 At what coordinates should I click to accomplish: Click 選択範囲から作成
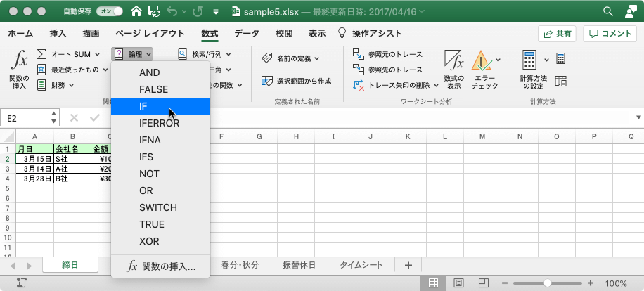point(296,81)
